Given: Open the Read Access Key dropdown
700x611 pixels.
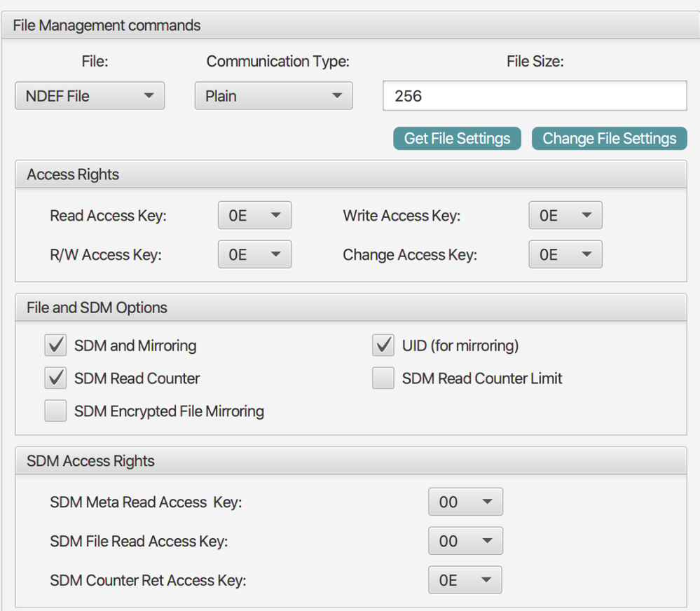Looking at the screenshot, I should [x=254, y=216].
